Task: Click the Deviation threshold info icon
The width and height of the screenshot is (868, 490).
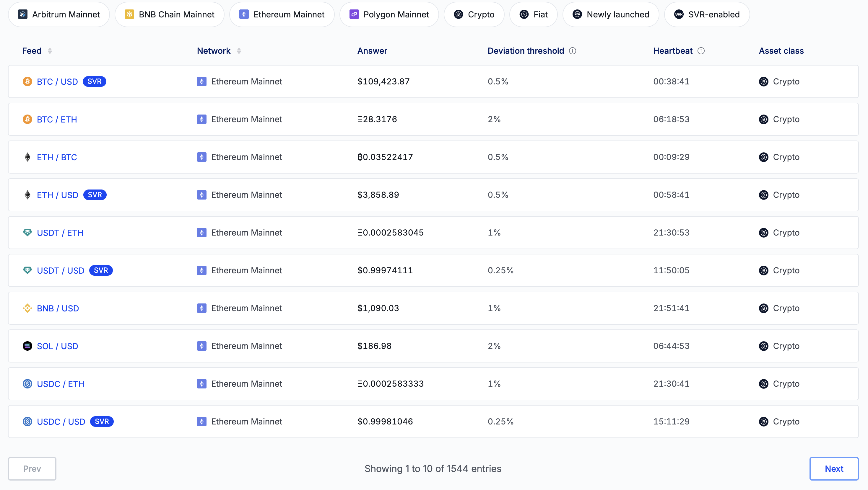Action: (x=573, y=51)
